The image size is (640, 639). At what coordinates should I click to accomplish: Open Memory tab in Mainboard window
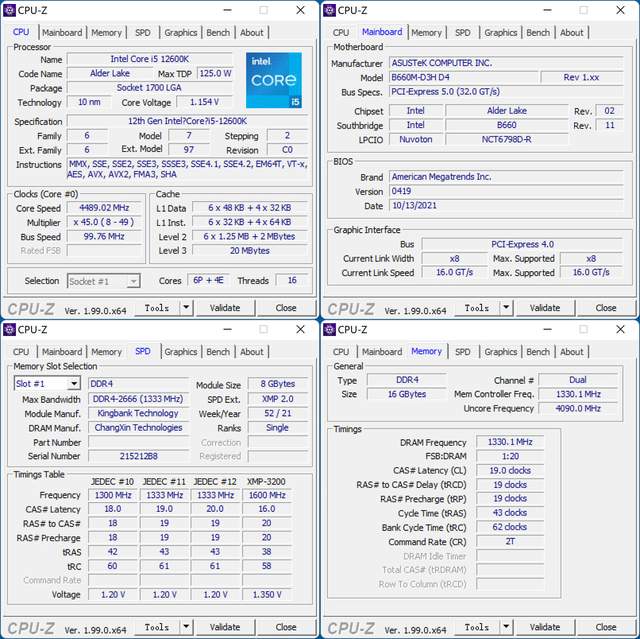click(x=427, y=33)
